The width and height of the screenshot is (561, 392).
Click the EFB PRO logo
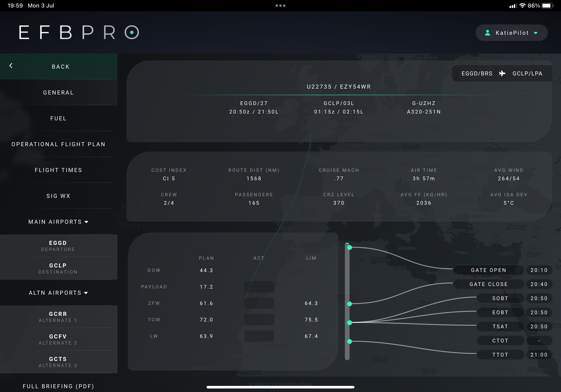coord(78,32)
